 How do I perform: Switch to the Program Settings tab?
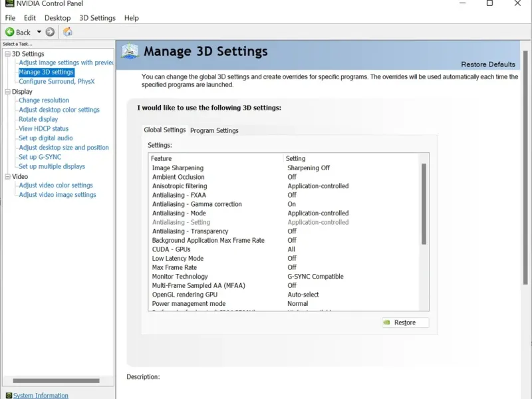pos(214,130)
